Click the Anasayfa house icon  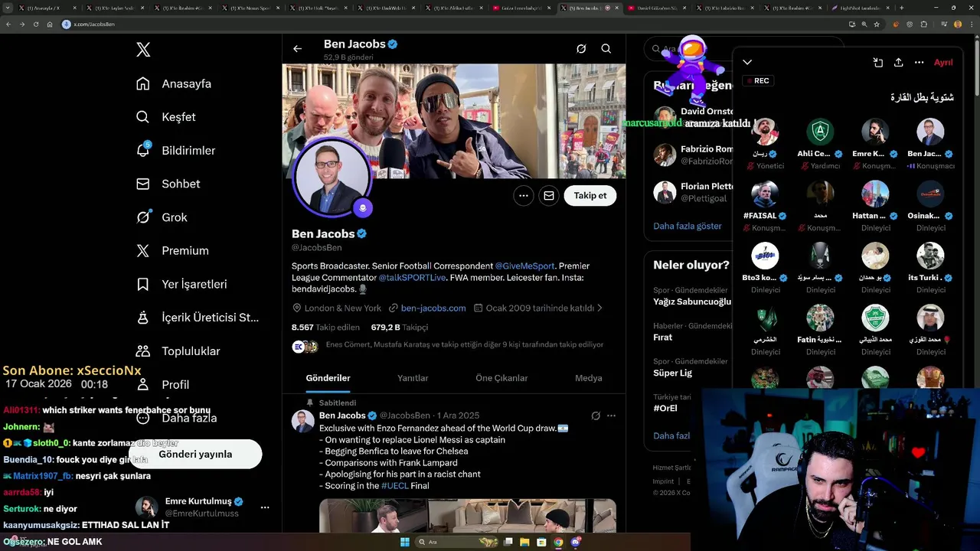[x=143, y=83]
